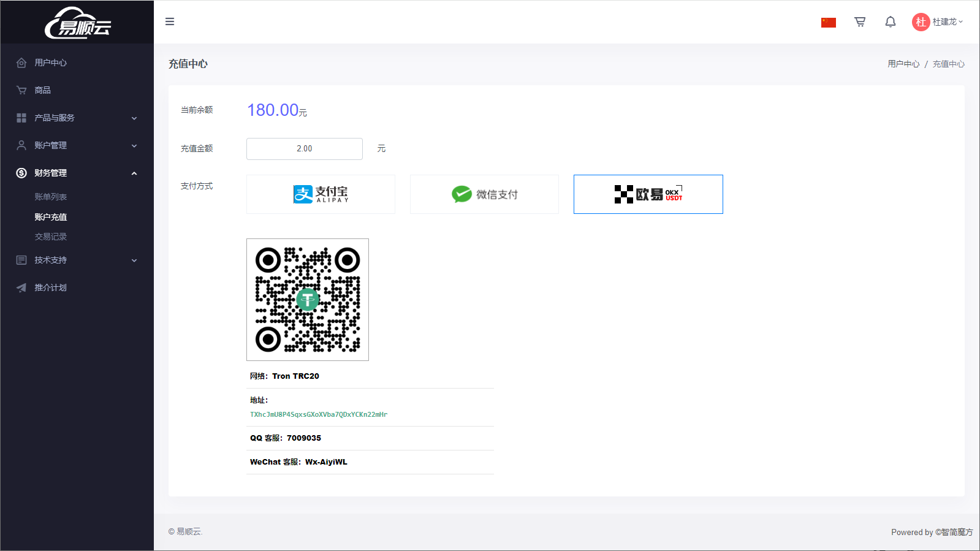The width and height of the screenshot is (980, 551).
Task: Click WeChat 客服: Wx-AiyiWL text
Action: tap(298, 462)
